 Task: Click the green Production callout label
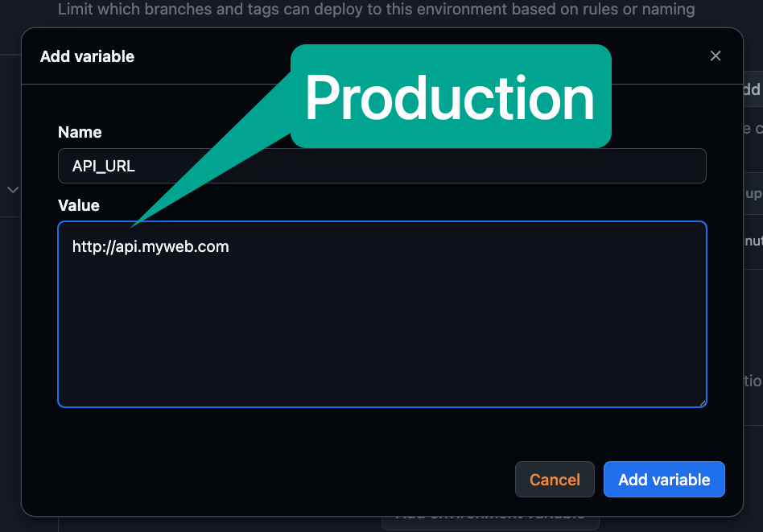450,98
